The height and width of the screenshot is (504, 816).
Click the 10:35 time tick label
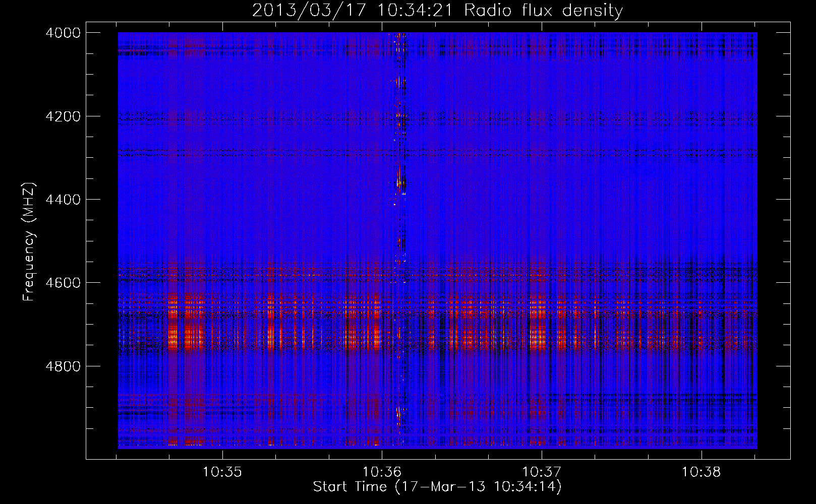(x=222, y=472)
